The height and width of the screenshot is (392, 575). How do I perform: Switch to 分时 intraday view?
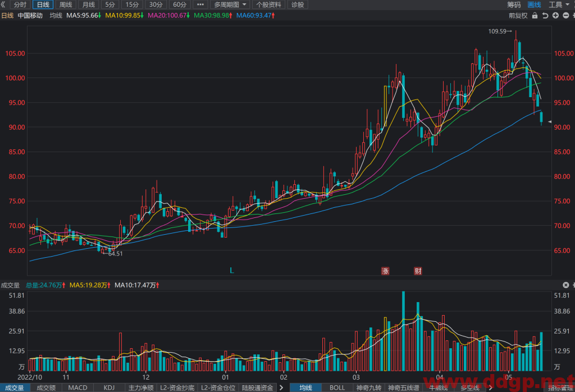click(20, 4)
